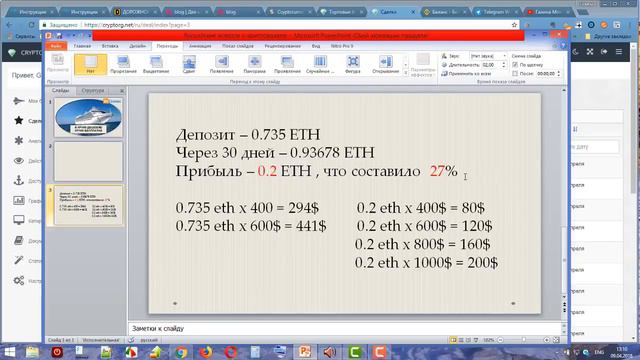Expand the transitions gallery more arrow
The width and height of the screenshot is (640, 360).
405,73
